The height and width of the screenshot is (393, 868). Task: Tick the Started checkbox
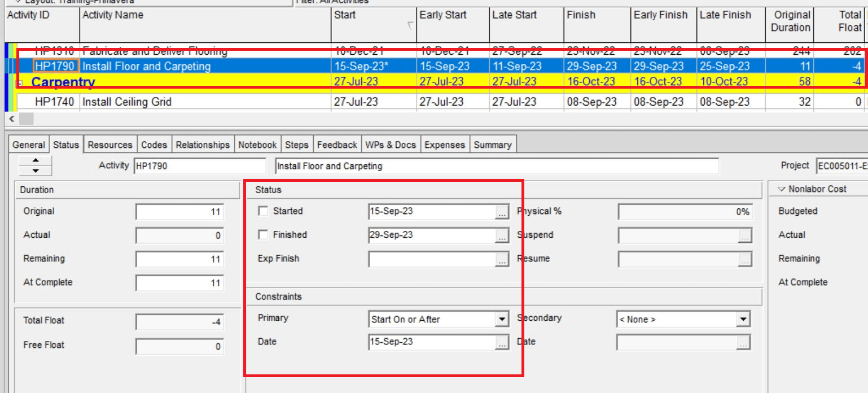(x=263, y=211)
